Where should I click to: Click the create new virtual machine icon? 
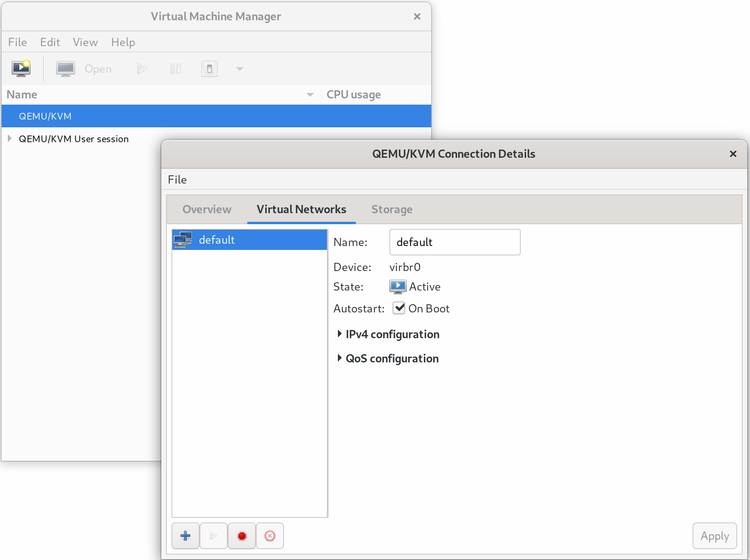coord(21,69)
